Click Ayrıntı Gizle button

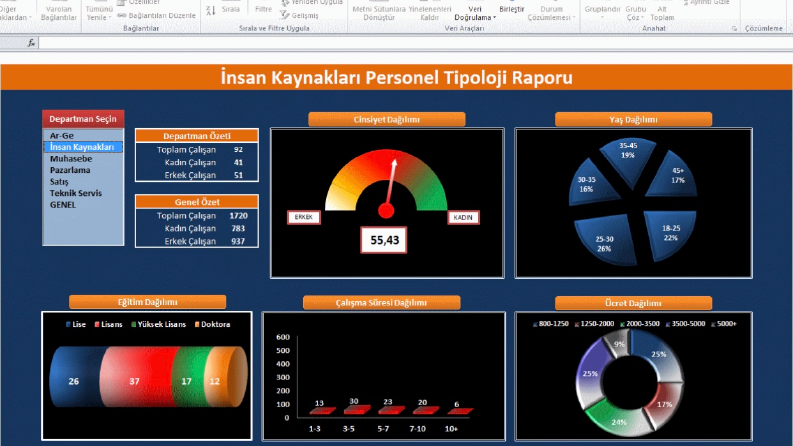click(706, 3)
